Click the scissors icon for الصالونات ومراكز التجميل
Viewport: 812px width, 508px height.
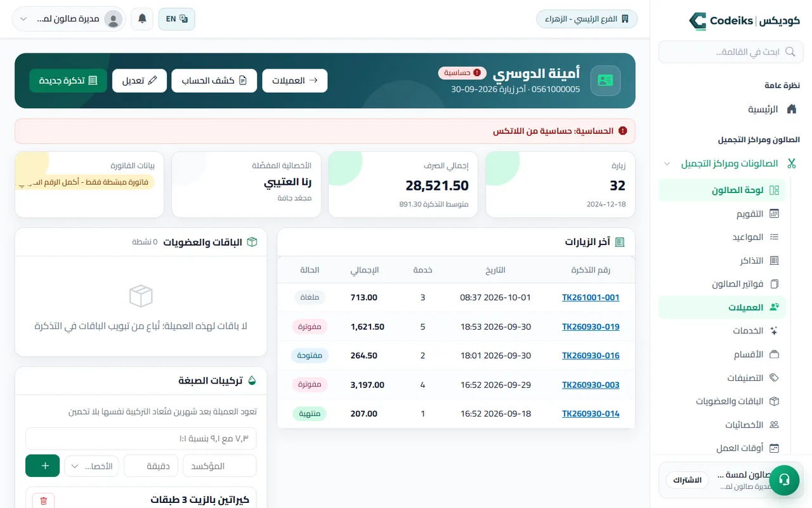[x=791, y=163]
